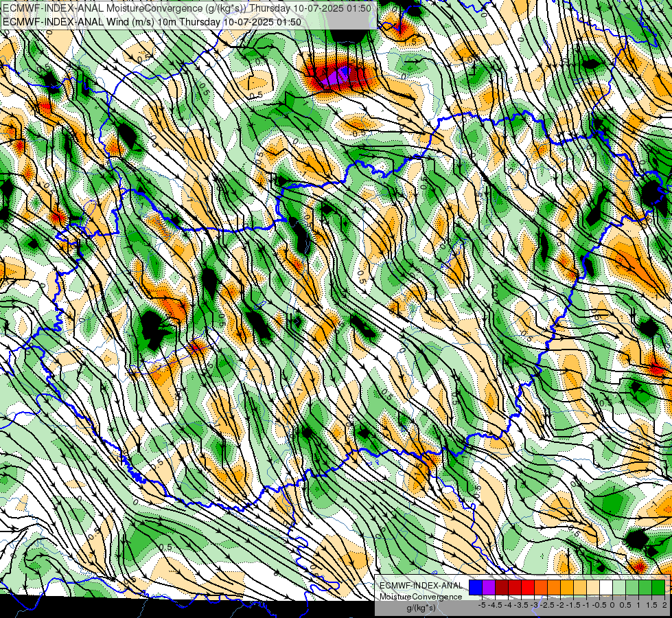Click the blue swatch in the legend

click(476, 588)
